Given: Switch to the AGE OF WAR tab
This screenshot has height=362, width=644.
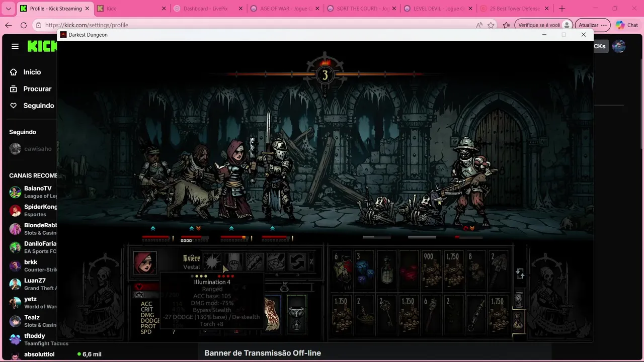Looking at the screenshot, I should click(x=284, y=9).
